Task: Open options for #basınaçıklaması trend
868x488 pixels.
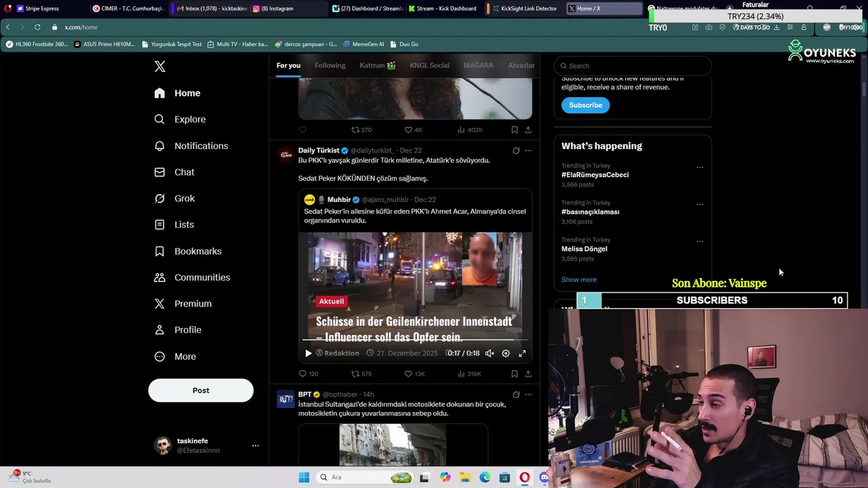Action: pos(700,204)
